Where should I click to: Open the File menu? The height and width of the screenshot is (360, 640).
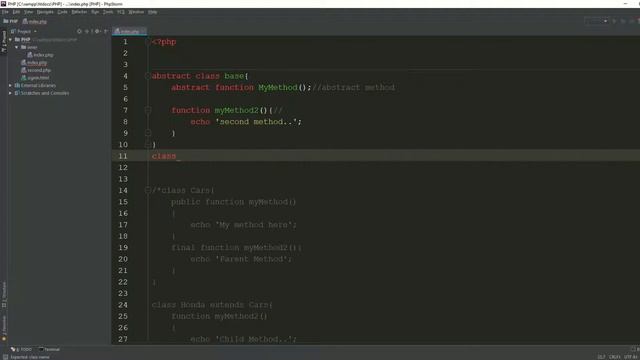pyautogui.click(x=5, y=12)
